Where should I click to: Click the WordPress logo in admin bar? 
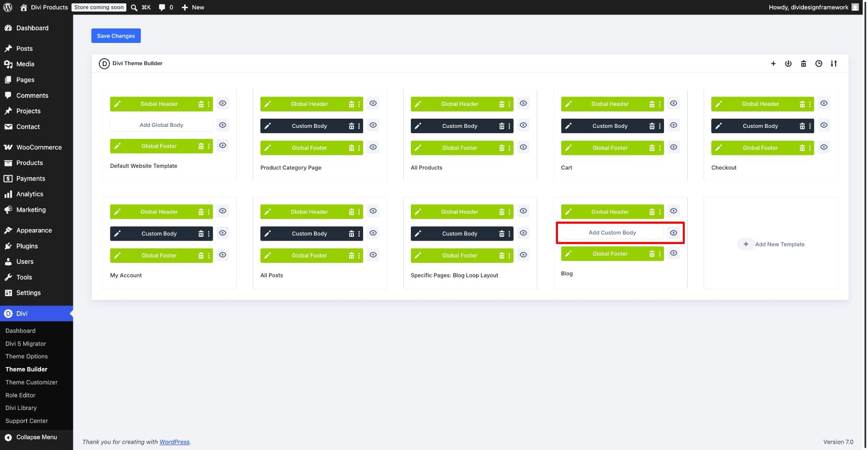[x=8, y=7]
